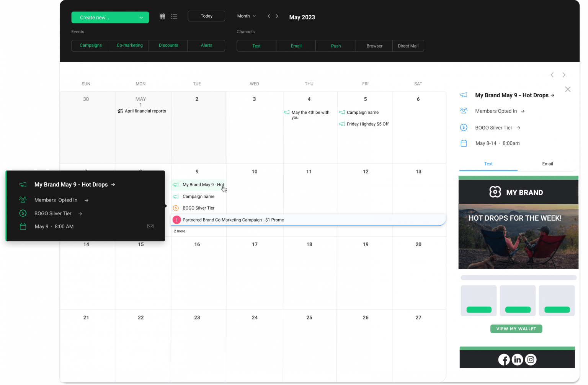Click members icon in side panel

coord(464,111)
